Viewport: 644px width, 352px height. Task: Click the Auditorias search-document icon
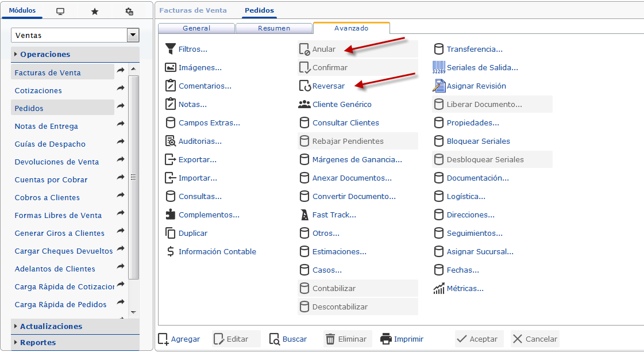[x=171, y=141]
